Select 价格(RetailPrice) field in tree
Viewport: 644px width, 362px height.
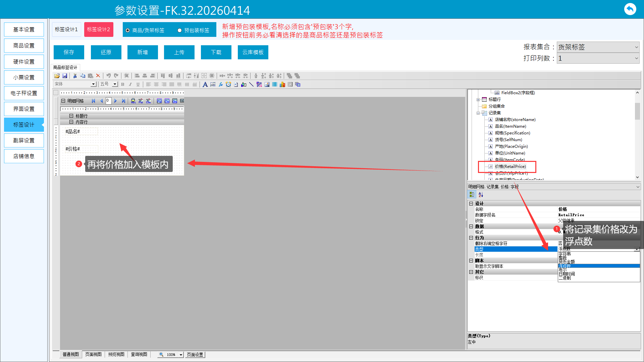pyautogui.click(x=510, y=167)
